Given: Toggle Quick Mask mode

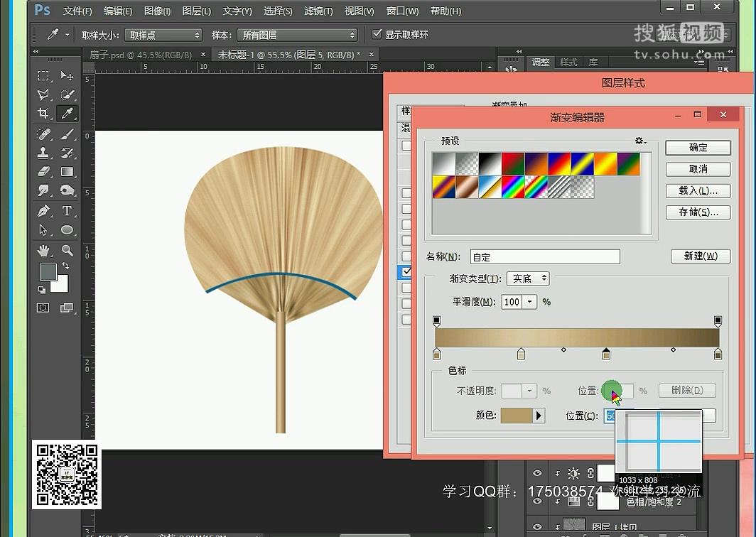Looking at the screenshot, I should pyautogui.click(x=43, y=308).
